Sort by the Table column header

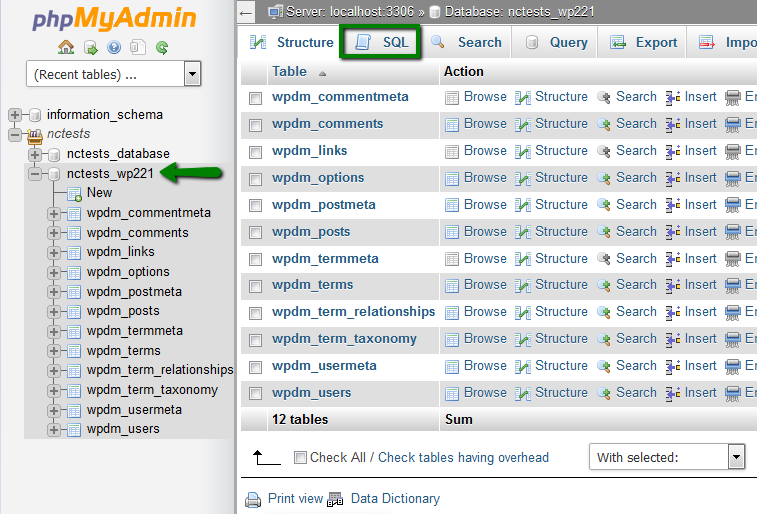click(x=289, y=71)
